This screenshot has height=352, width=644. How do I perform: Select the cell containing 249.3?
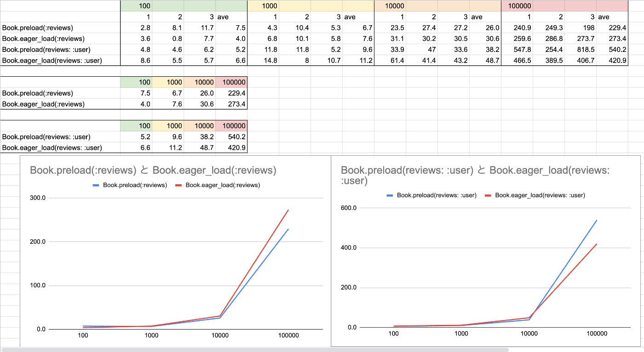tap(548, 28)
